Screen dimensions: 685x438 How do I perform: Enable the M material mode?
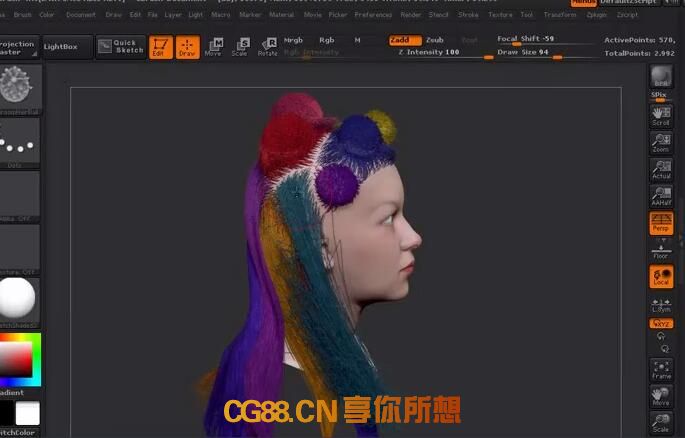pos(357,40)
